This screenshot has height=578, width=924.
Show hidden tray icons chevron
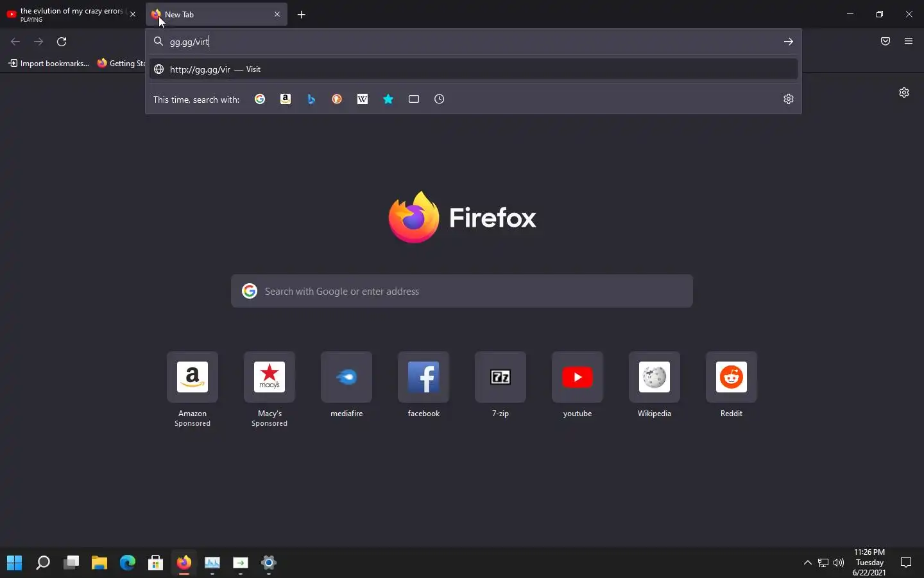click(x=809, y=563)
